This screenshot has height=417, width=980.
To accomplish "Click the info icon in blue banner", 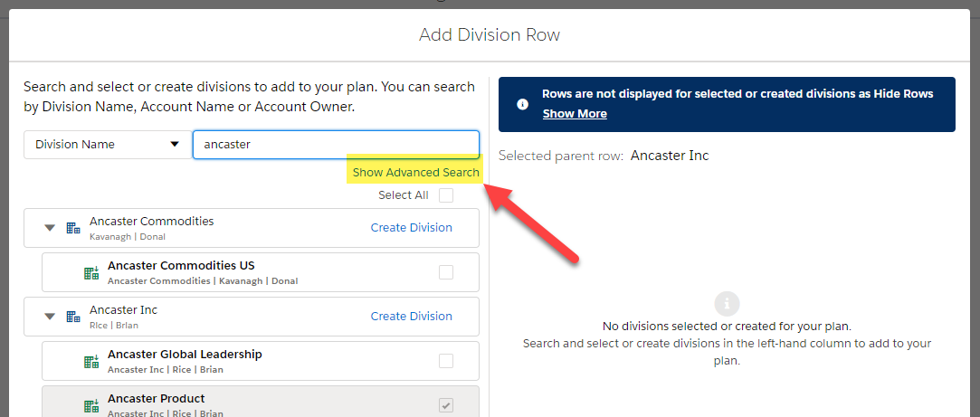I will click(522, 104).
